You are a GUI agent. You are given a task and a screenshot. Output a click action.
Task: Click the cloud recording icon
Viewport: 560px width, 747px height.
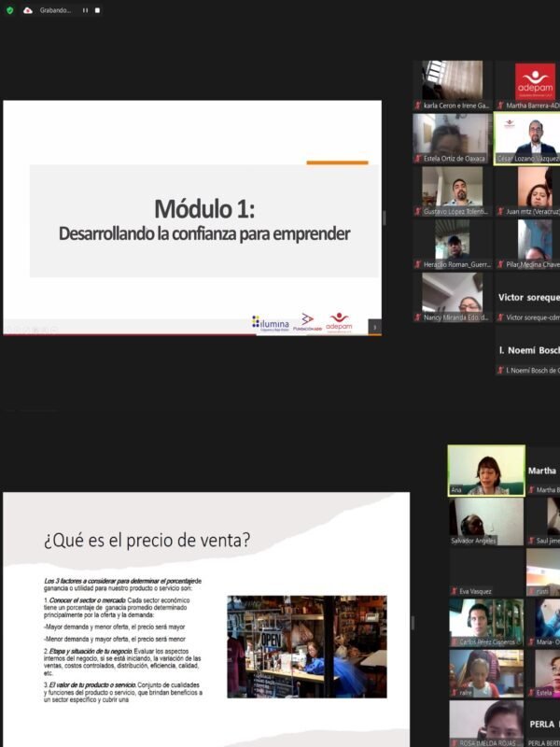[28, 10]
